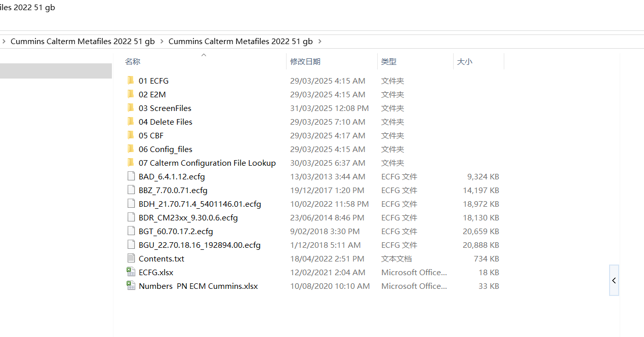The height and width of the screenshot is (337, 644).
Task: Select 07 Calterm Configuration File Lookup folder
Action: pos(207,163)
